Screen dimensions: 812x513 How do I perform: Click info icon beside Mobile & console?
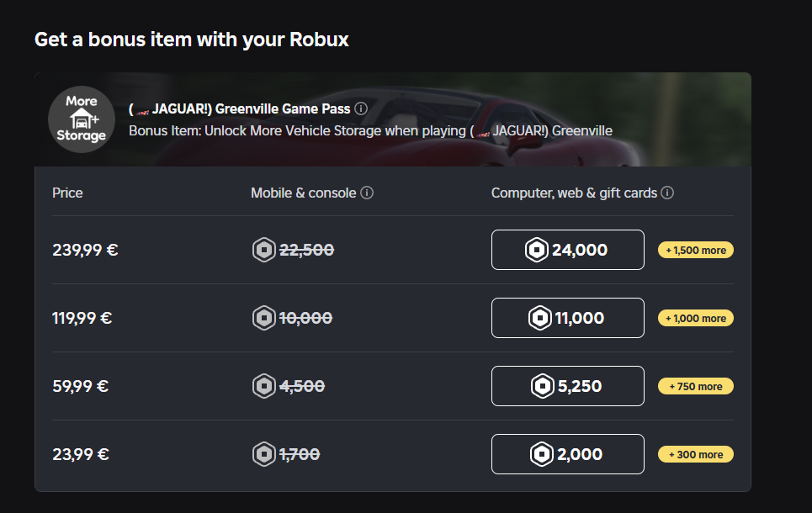pos(367,193)
